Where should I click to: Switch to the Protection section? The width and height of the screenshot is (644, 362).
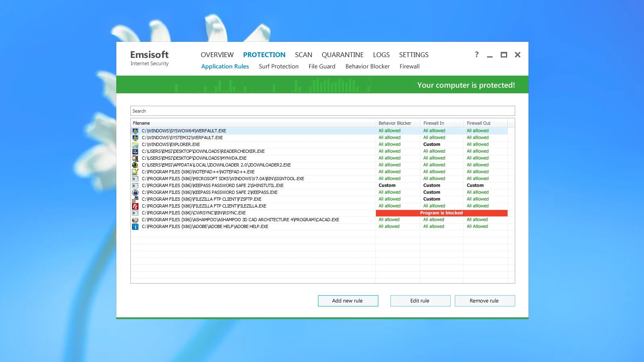(x=264, y=55)
